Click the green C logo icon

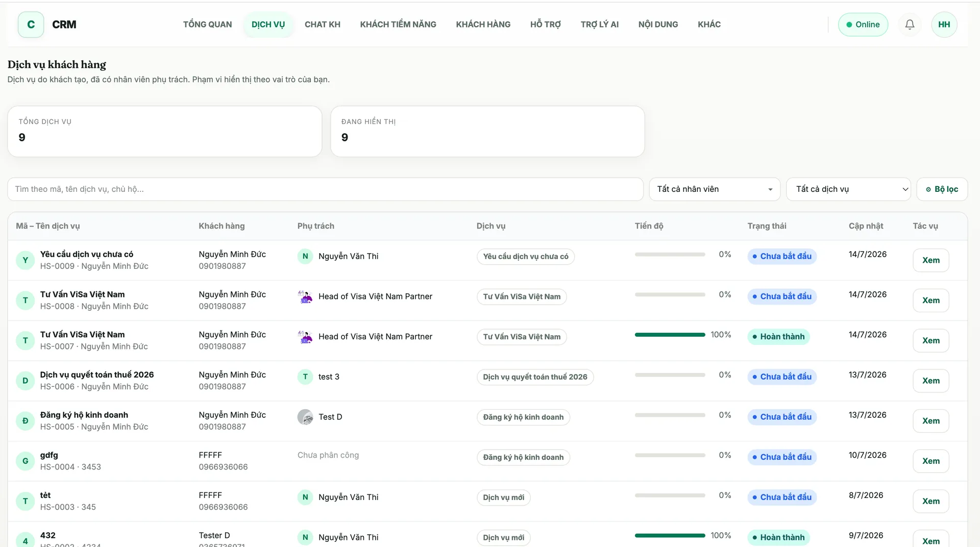[x=31, y=24]
